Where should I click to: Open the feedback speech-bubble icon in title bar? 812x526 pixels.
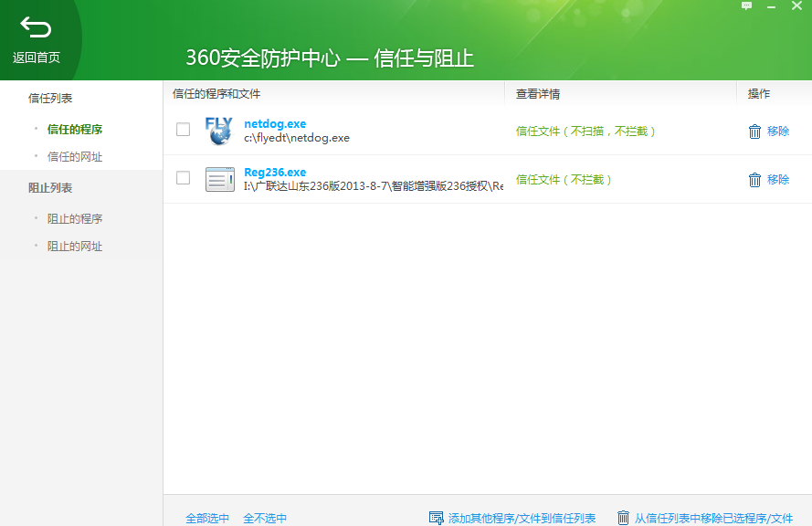746,6
